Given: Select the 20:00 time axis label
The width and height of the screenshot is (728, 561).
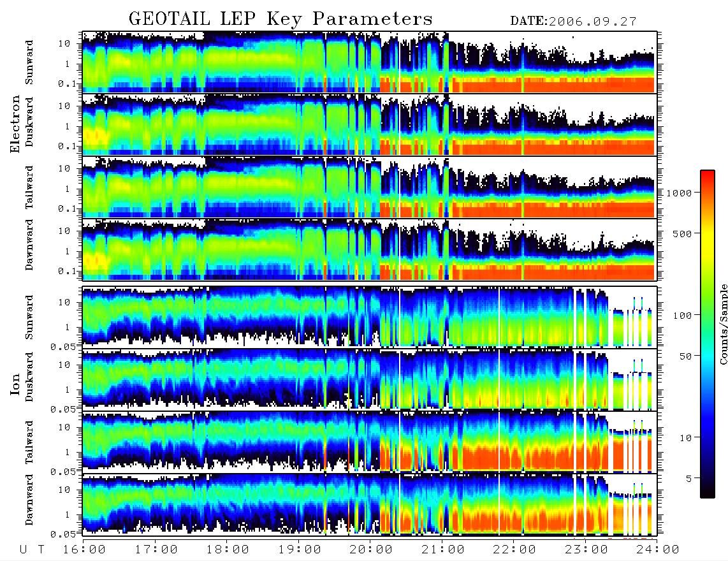Looking at the screenshot, I should click(x=372, y=550).
